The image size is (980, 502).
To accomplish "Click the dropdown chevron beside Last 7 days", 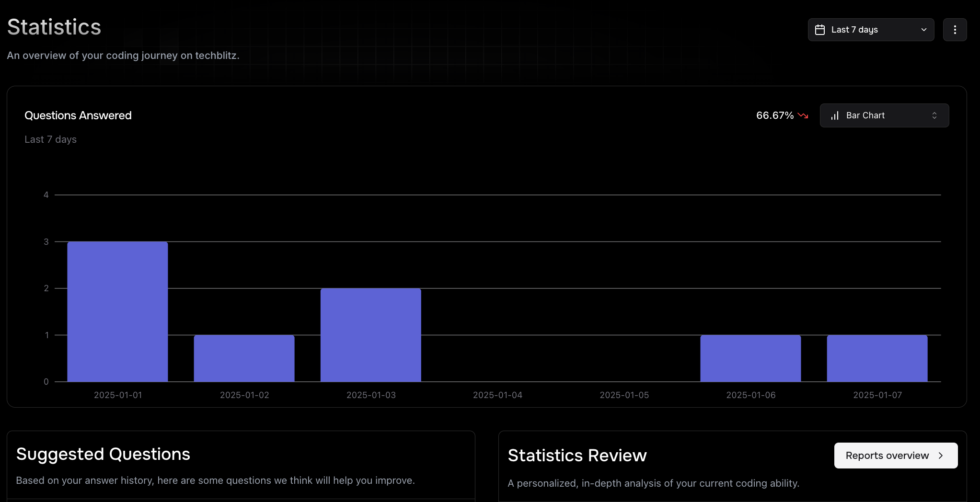I will coord(924,30).
